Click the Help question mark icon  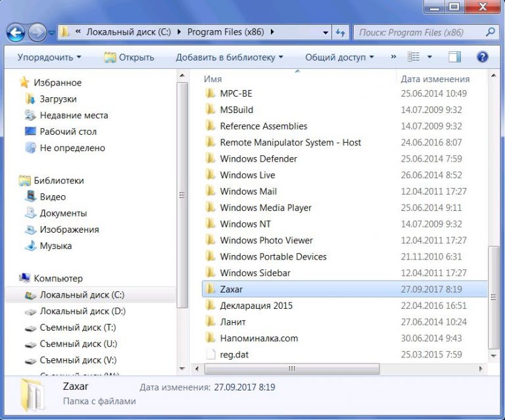(x=482, y=57)
